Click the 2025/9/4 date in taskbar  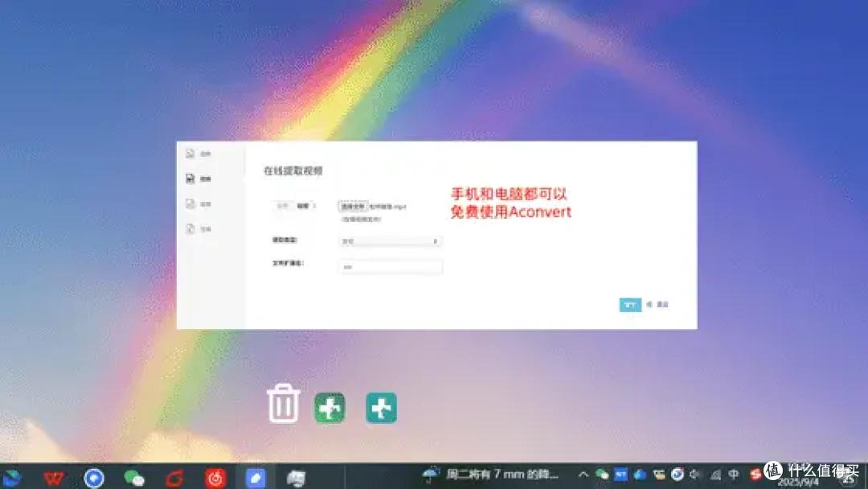[798, 482]
